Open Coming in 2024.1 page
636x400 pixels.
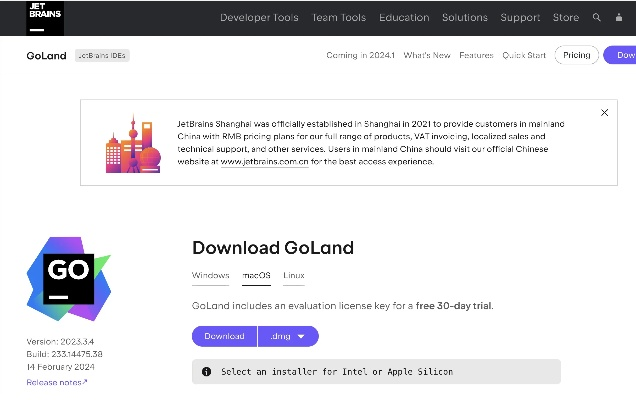click(360, 55)
